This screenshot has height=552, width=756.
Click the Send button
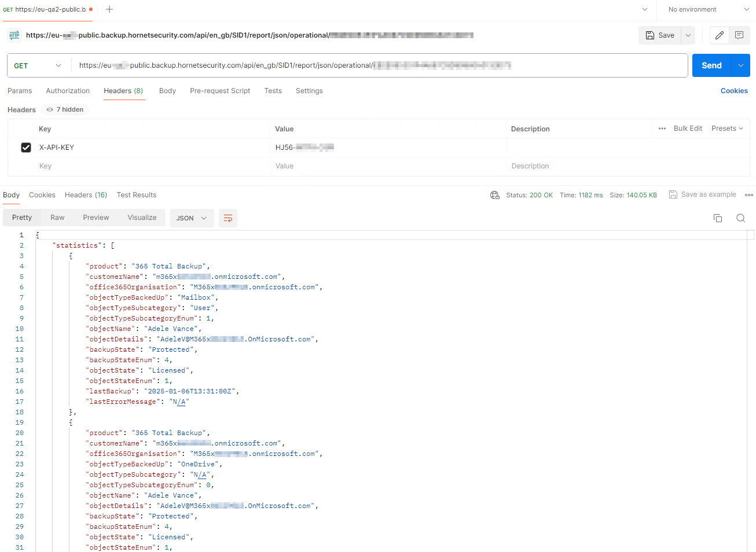pyautogui.click(x=712, y=65)
